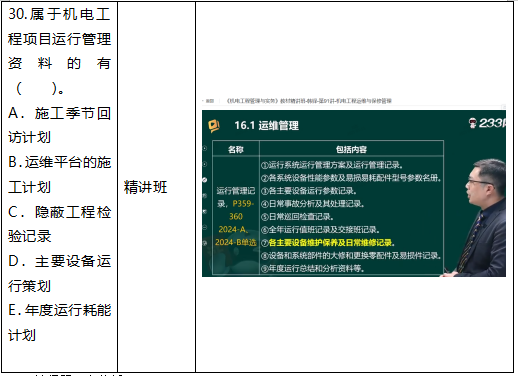
Task: Select option A 施工季节回访计划
Action: point(59,125)
